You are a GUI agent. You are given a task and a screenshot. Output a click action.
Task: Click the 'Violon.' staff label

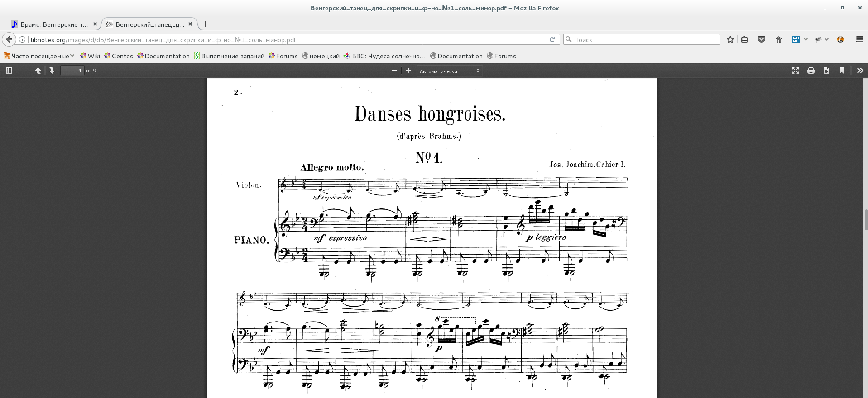coord(249,185)
